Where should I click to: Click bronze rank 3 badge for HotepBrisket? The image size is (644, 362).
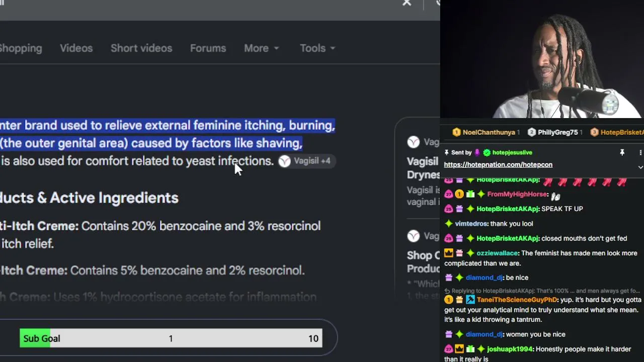594,132
